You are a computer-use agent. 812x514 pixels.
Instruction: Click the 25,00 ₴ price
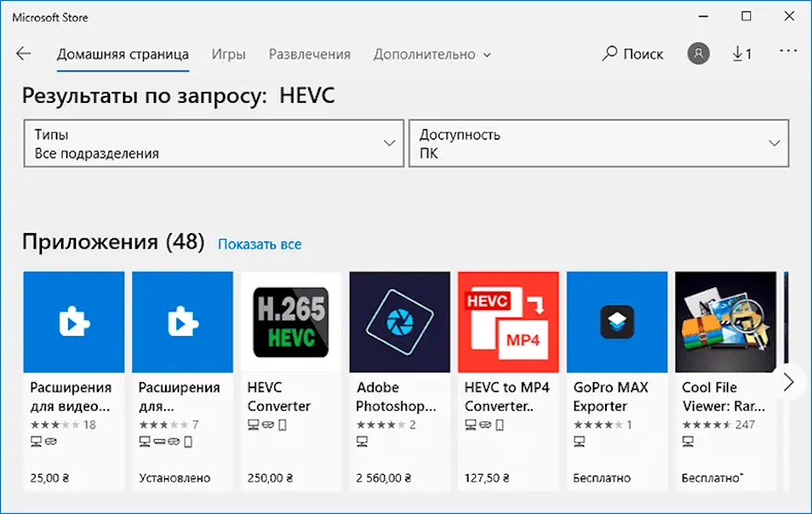click(49, 477)
